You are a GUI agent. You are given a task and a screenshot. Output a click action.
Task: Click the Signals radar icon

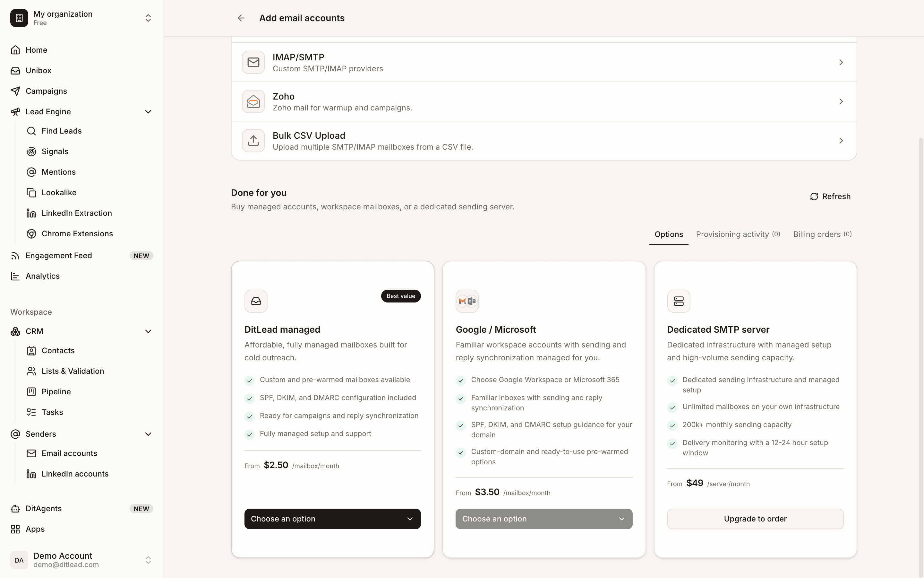pyautogui.click(x=31, y=152)
